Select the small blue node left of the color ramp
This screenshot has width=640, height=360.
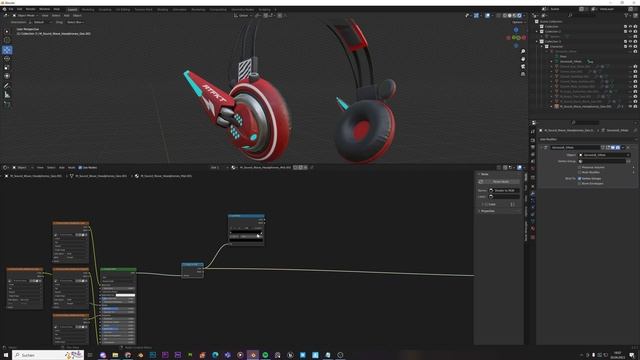[x=192, y=270]
